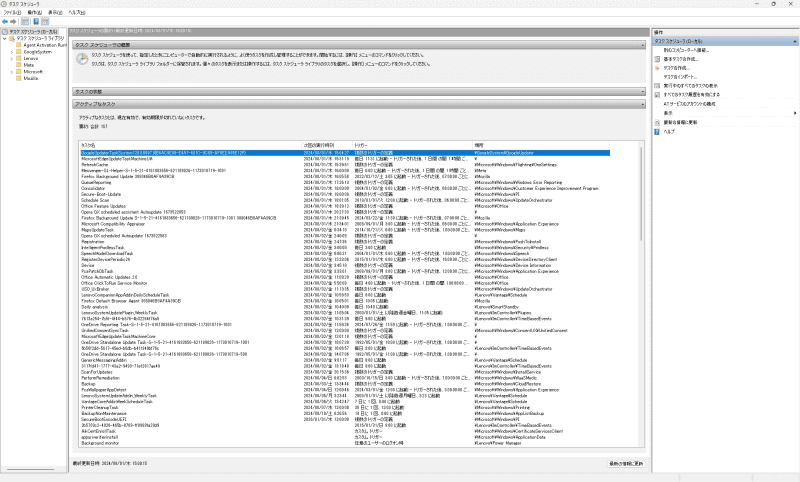Image resolution: width=800 pixels, height=482 pixels.
Task: Select the Secure-Boot-Update task row
Action: click(x=345, y=194)
